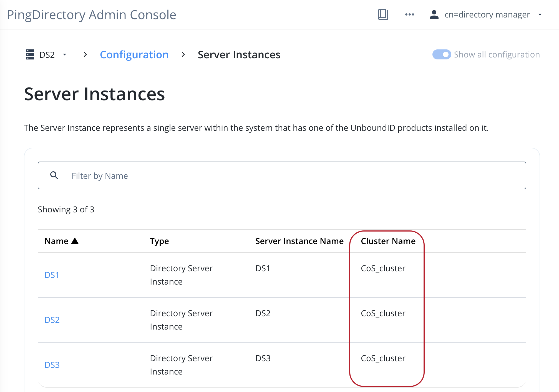Expand the cn=directory manager dropdown arrow
The width and height of the screenshot is (559, 392).
coord(540,14)
